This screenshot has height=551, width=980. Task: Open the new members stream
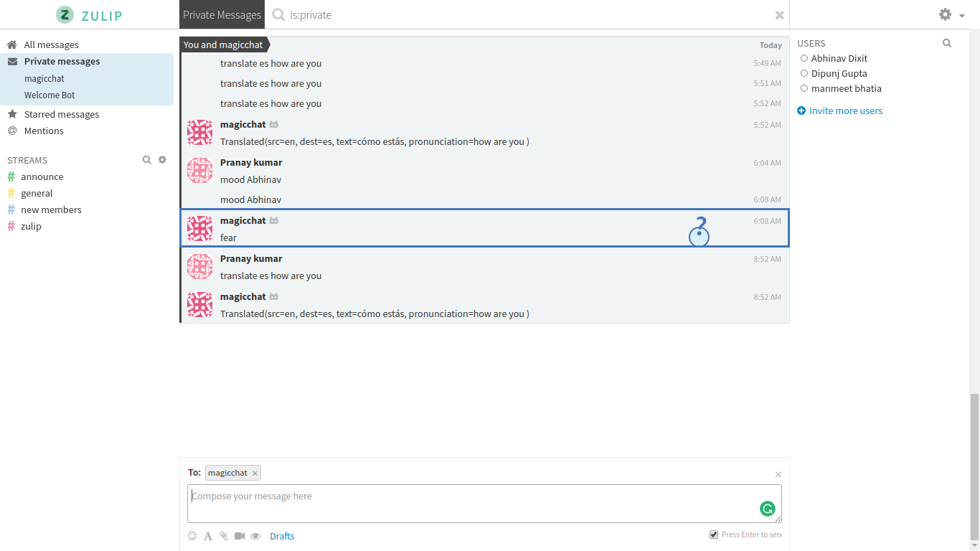tap(51, 209)
